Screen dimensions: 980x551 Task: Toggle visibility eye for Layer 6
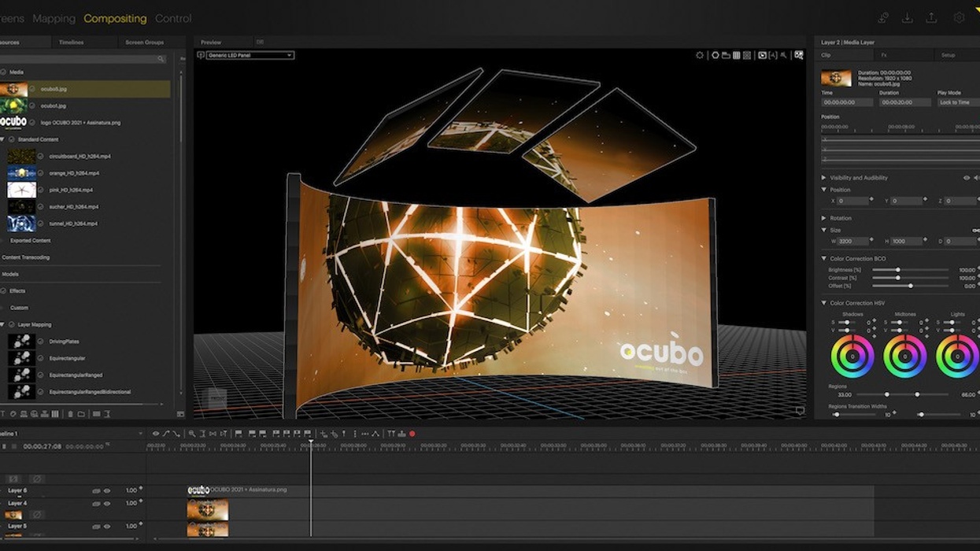click(107, 490)
